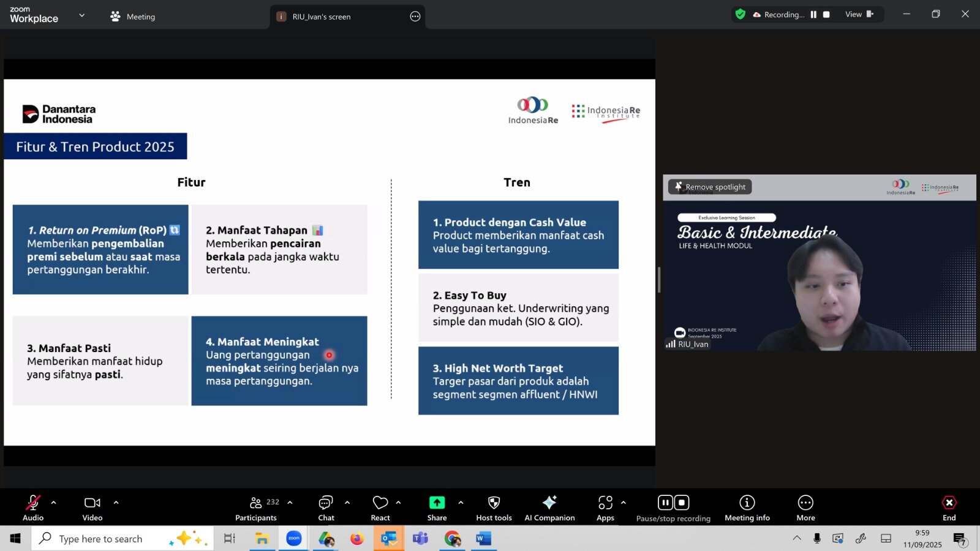This screenshot has height=551, width=980.
Task: Open Host tools shield icon
Action: click(x=494, y=508)
